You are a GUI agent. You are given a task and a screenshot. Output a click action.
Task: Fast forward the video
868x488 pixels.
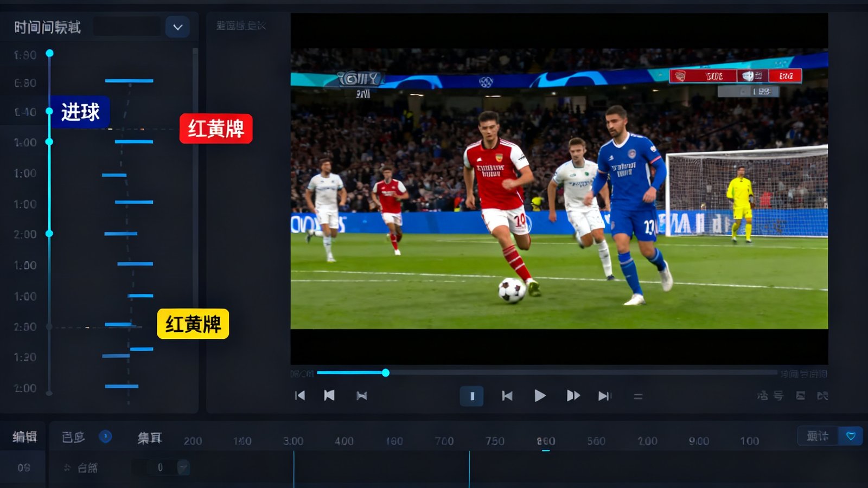[573, 396]
